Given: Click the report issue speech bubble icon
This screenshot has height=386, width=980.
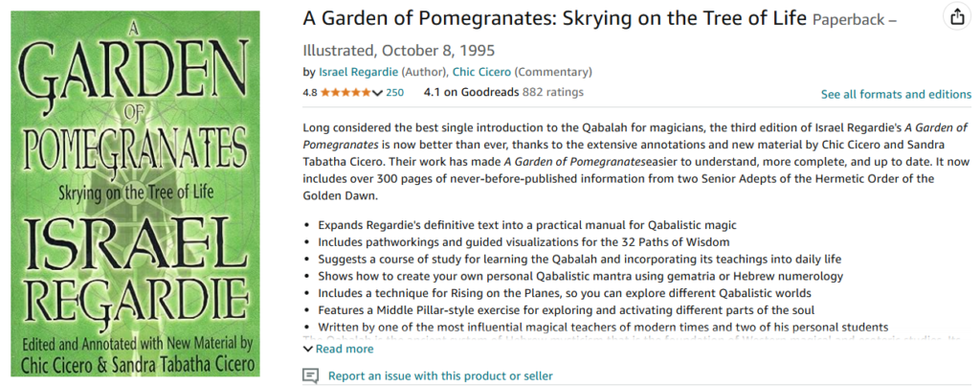Looking at the screenshot, I should coord(310,375).
